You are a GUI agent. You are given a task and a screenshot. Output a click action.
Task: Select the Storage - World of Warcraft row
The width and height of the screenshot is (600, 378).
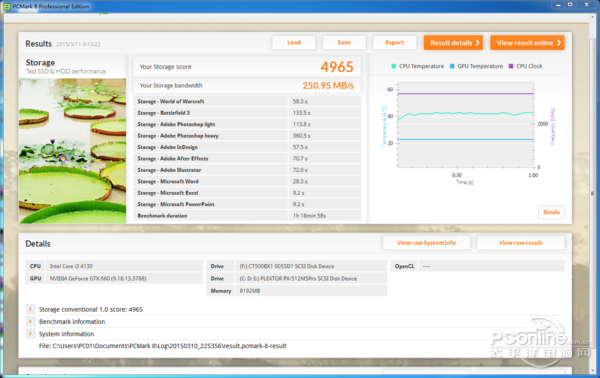pos(247,101)
